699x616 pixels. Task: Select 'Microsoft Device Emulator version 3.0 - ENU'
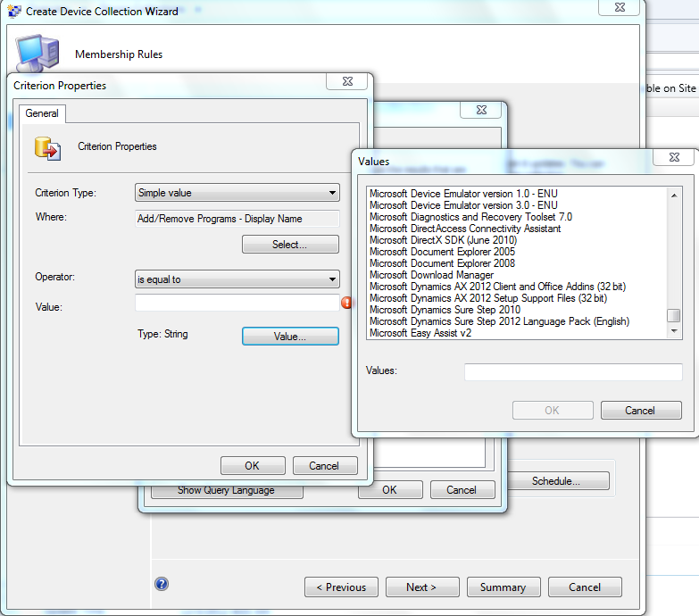pos(463,205)
